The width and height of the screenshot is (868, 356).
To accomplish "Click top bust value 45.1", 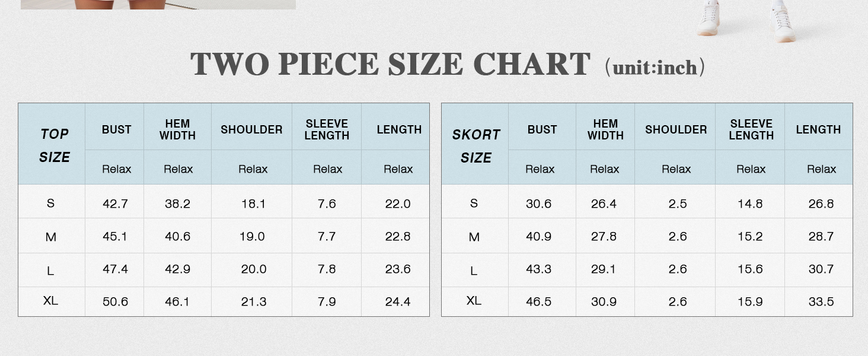I will [x=115, y=236].
